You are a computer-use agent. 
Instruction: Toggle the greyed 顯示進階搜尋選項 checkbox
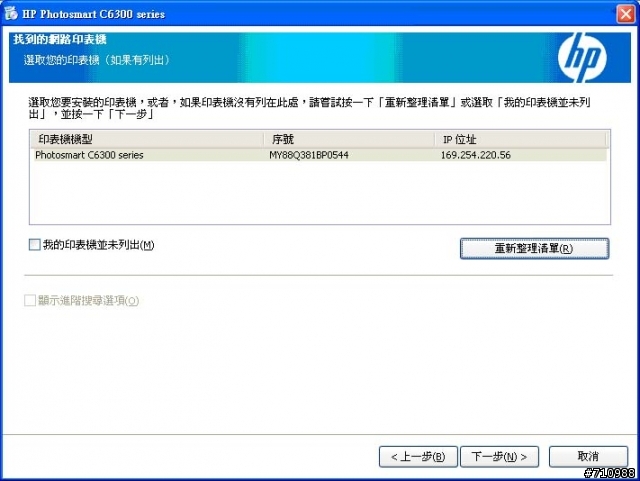tap(30, 301)
